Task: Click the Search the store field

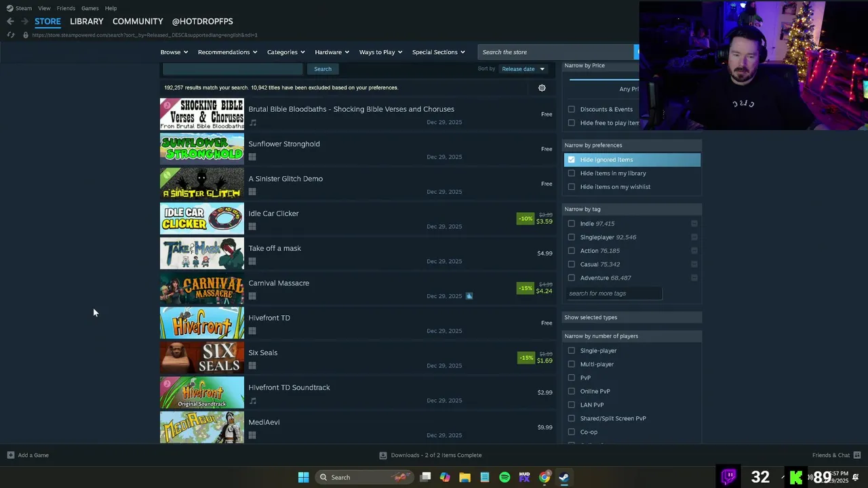Action: pyautogui.click(x=555, y=52)
